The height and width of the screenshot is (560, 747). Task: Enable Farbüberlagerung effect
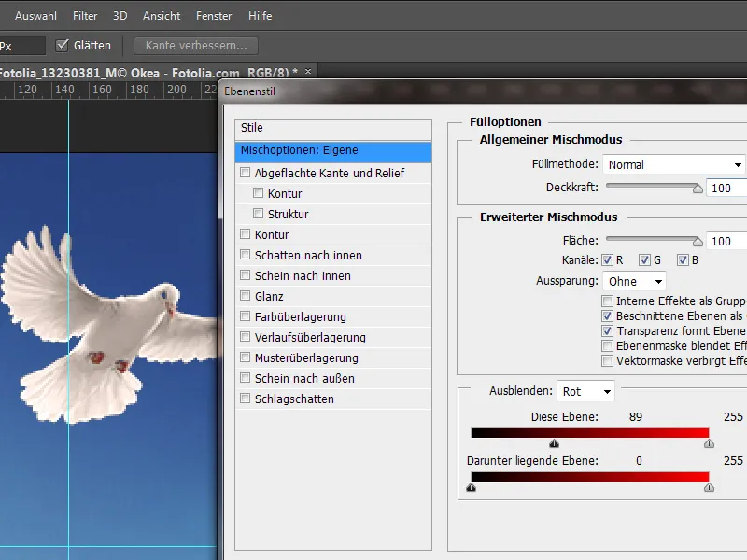click(245, 315)
